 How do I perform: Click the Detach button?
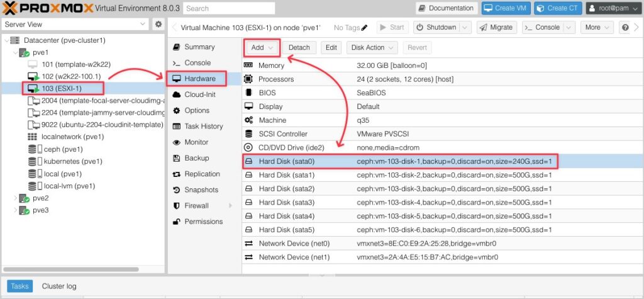pyautogui.click(x=299, y=48)
